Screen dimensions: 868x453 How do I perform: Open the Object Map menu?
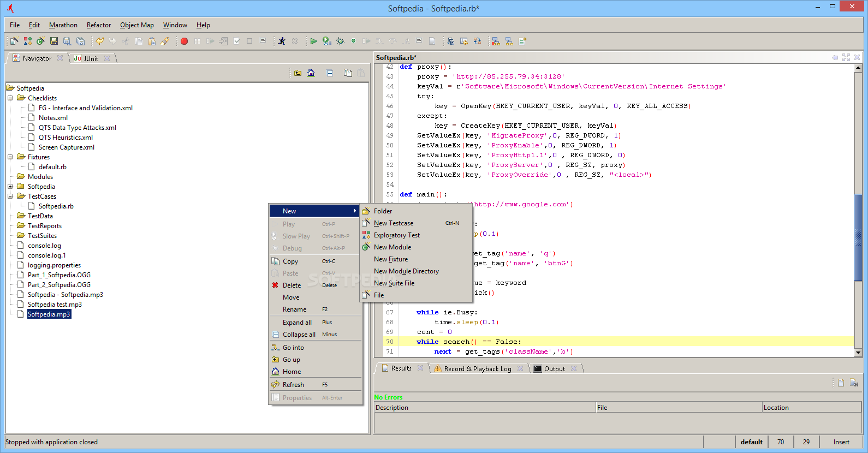click(x=137, y=25)
